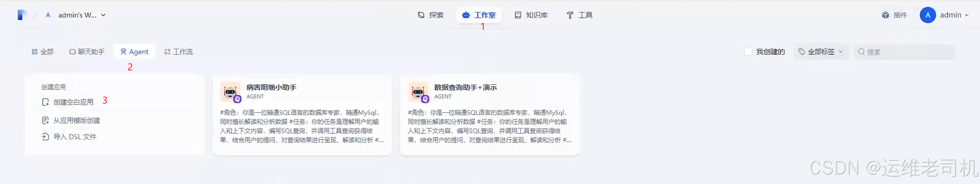The width and height of the screenshot is (980, 184).
Task: Open the 病害明细小助手 agent card
Action: [x=302, y=114]
